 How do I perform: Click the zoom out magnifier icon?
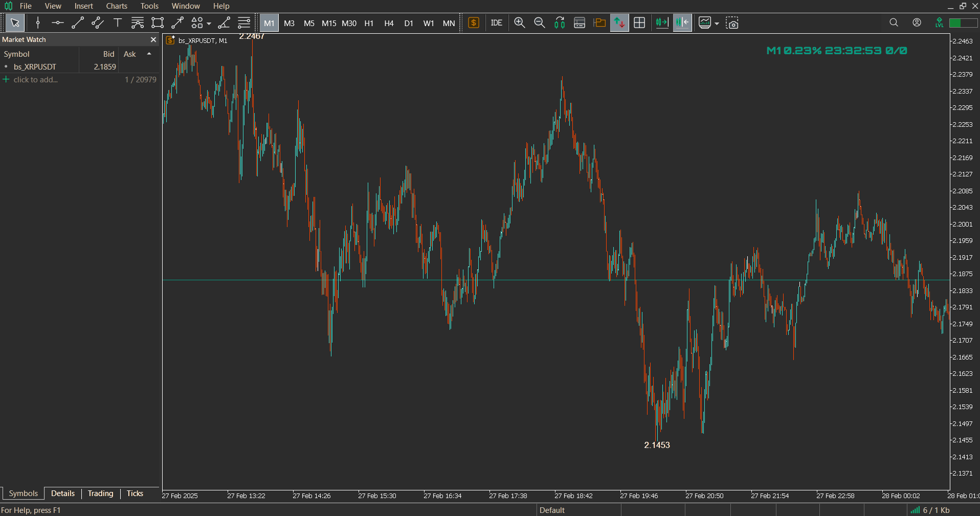[540, 23]
